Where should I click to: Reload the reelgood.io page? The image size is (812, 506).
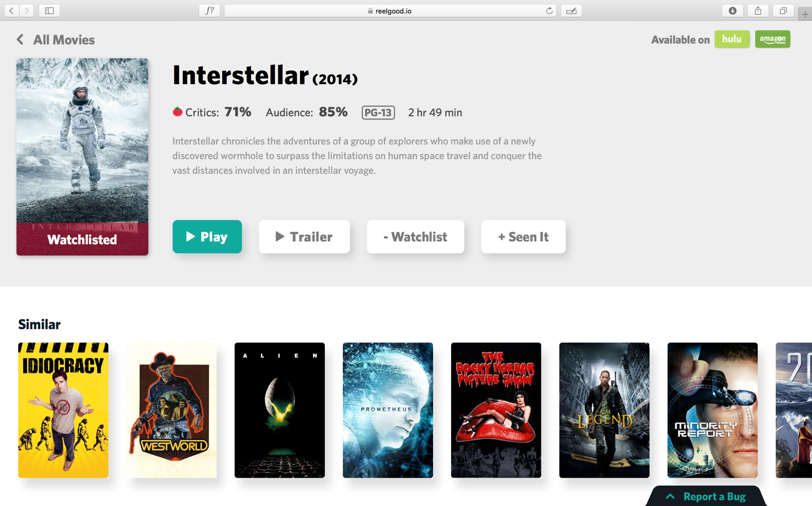click(549, 11)
